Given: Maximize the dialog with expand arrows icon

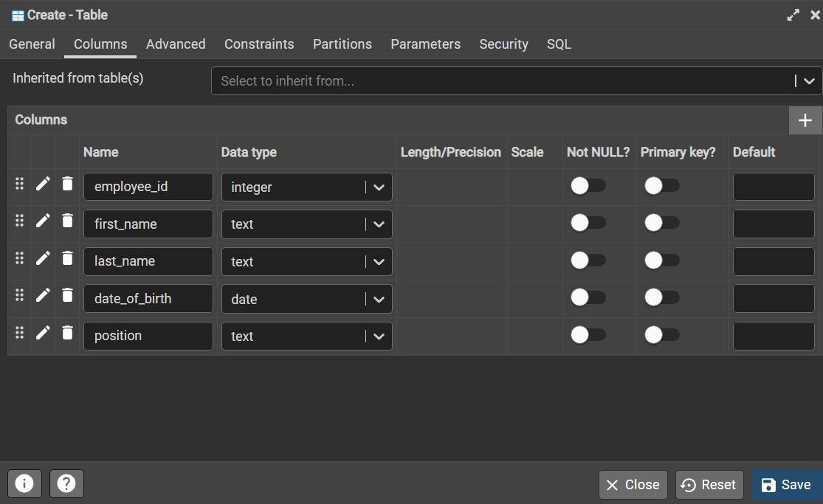Looking at the screenshot, I should pyautogui.click(x=793, y=15).
